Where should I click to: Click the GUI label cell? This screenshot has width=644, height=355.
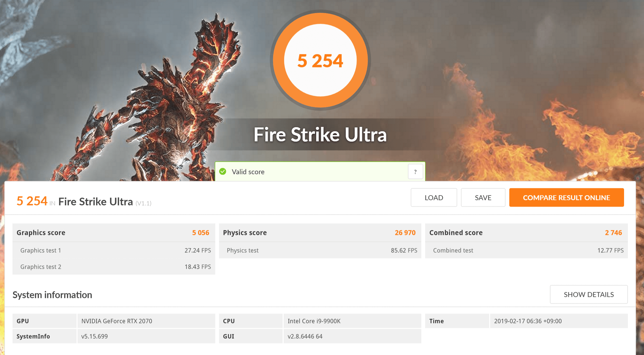point(251,336)
